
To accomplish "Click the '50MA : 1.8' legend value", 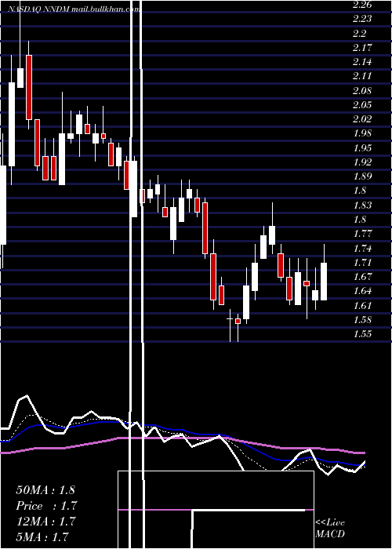I will [x=45, y=490].
